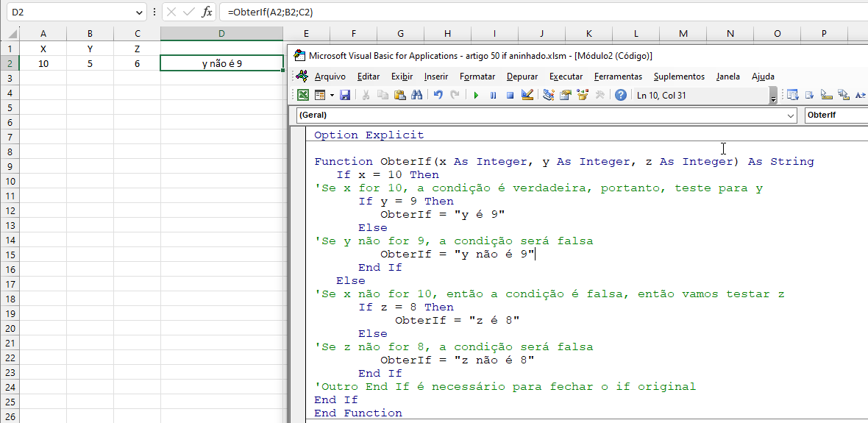This screenshot has height=423, width=868.
Task: Open the Arquivo menu
Action: [330, 77]
